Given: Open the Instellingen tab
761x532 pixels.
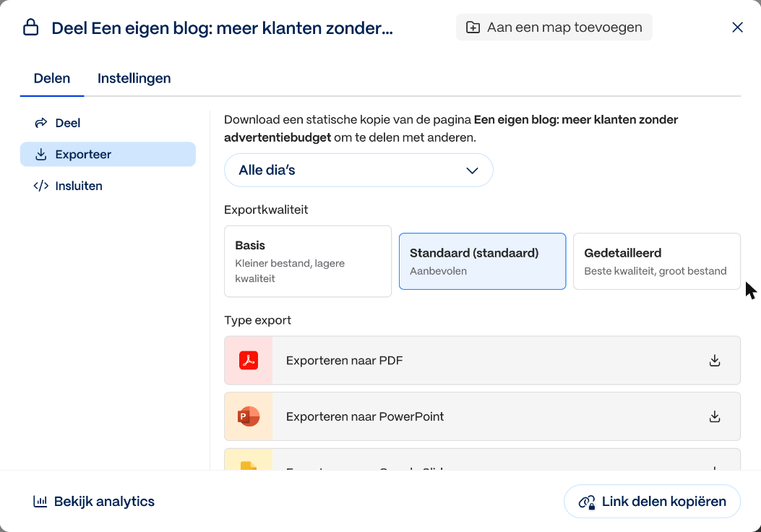Looking at the screenshot, I should coord(134,78).
